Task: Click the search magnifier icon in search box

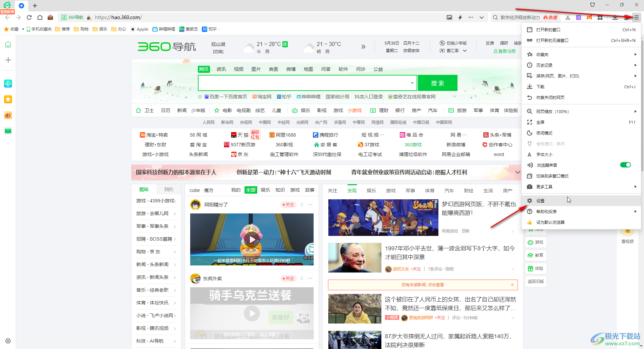Action: (495, 17)
